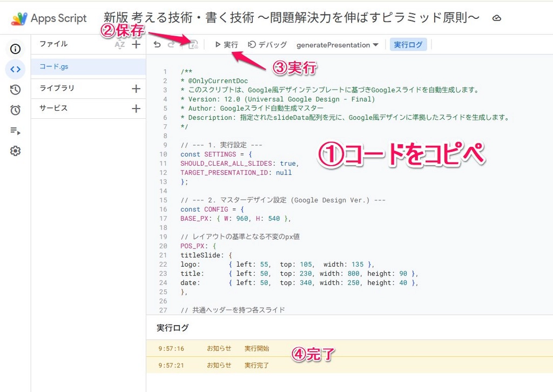Run the script with 実行 button

[x=226, y=45]
